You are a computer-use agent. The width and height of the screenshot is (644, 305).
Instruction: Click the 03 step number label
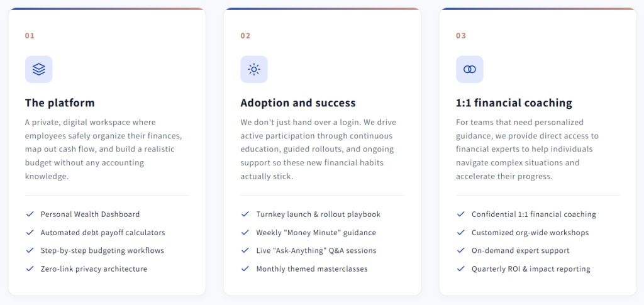[461, 36]
